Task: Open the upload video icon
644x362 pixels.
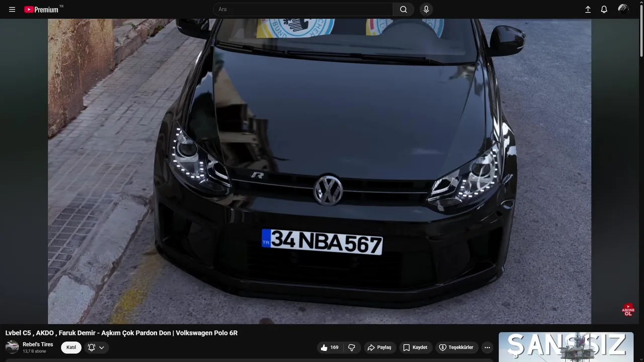Action: tap(588, 10)
